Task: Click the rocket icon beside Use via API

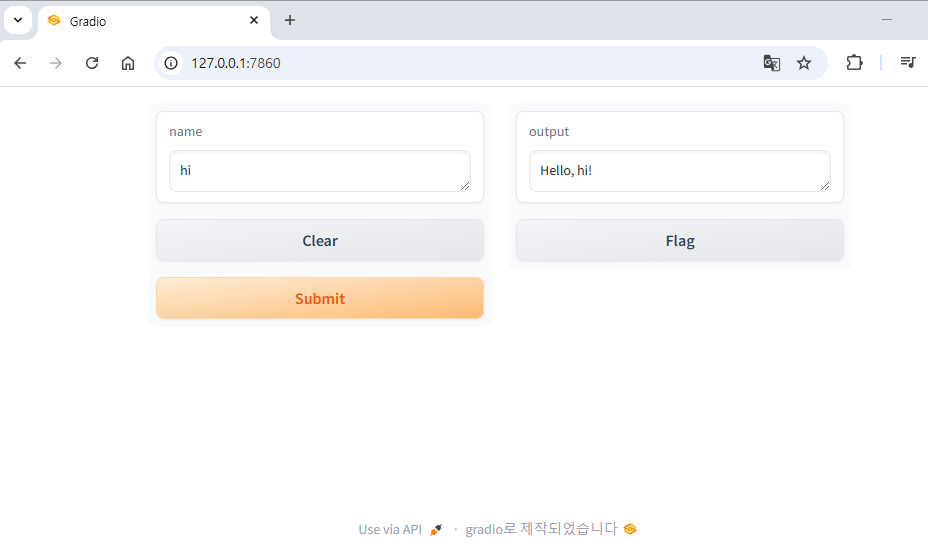Action: coord(436,530)
